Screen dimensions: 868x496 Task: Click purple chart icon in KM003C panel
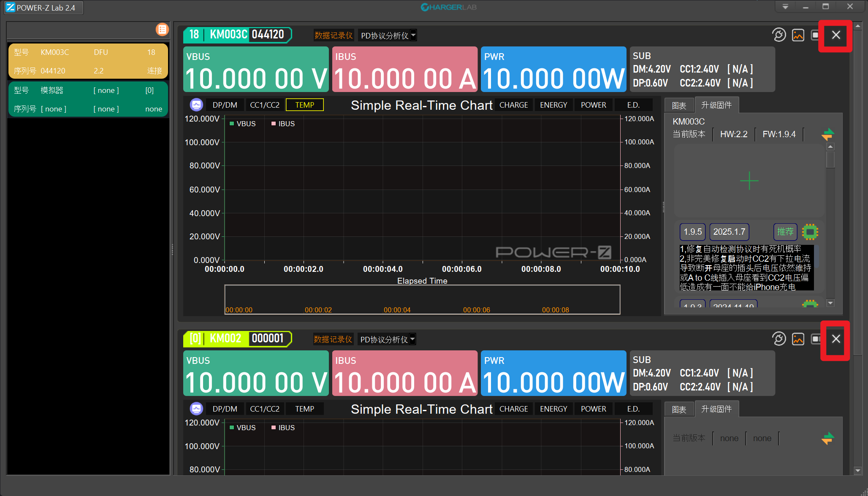(196, 105)
